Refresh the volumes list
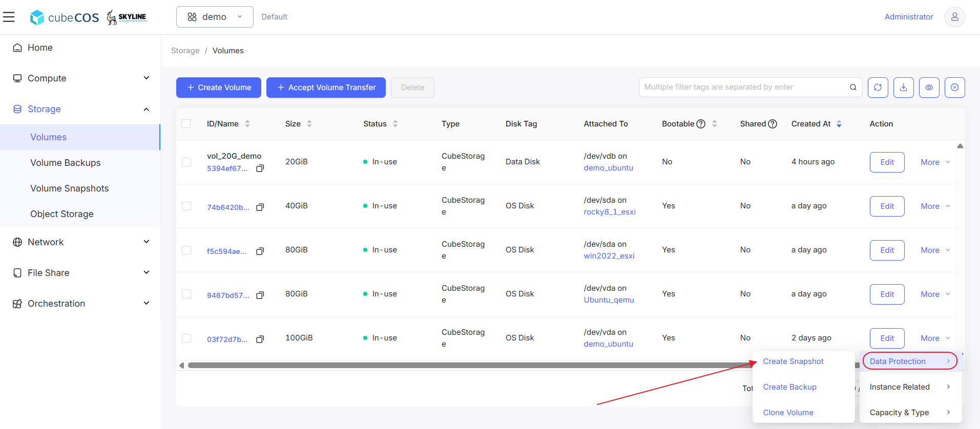Image resolution: width=980 pixels, height=429 pixels. [x=878, y=88]
